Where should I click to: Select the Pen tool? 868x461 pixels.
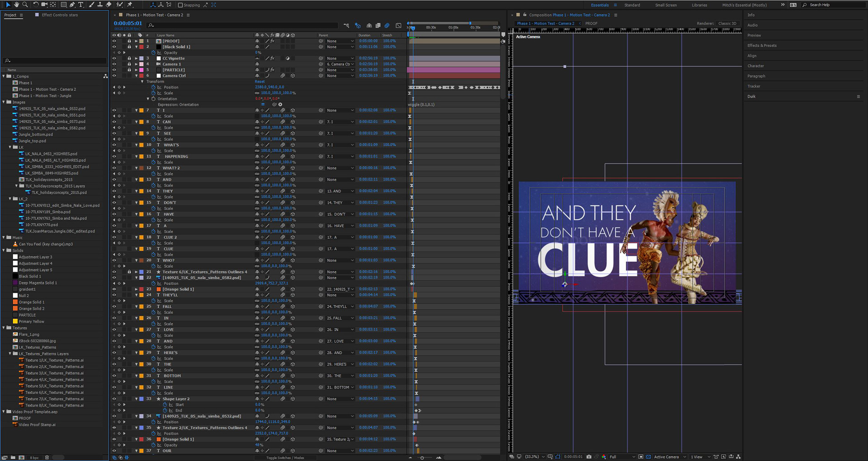(72, 5)
